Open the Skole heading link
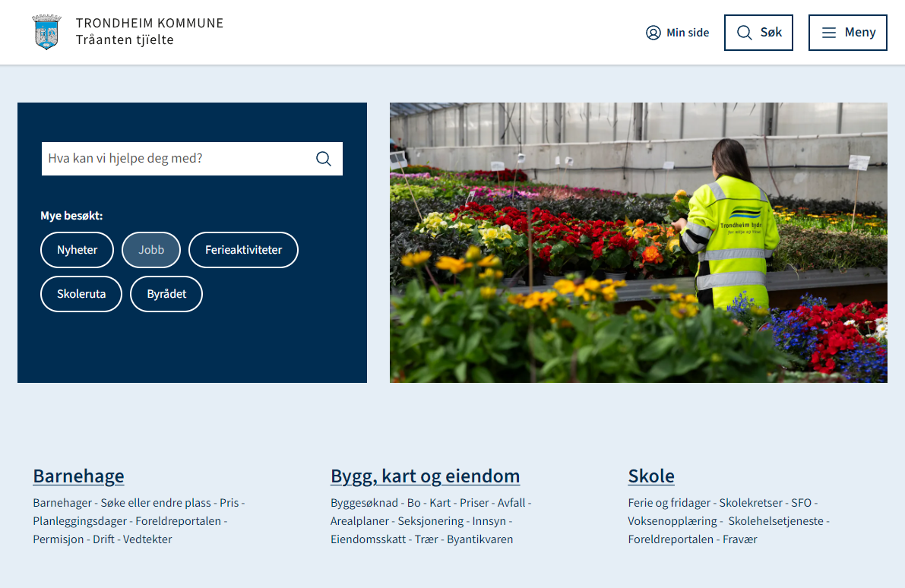Screen dimensions: 905x588 pos(651,476)
